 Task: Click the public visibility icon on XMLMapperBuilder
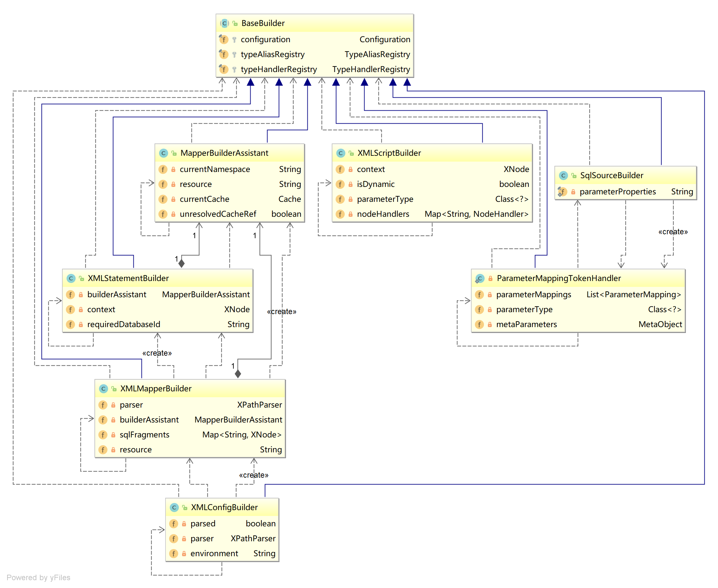(x=114, y=389)
